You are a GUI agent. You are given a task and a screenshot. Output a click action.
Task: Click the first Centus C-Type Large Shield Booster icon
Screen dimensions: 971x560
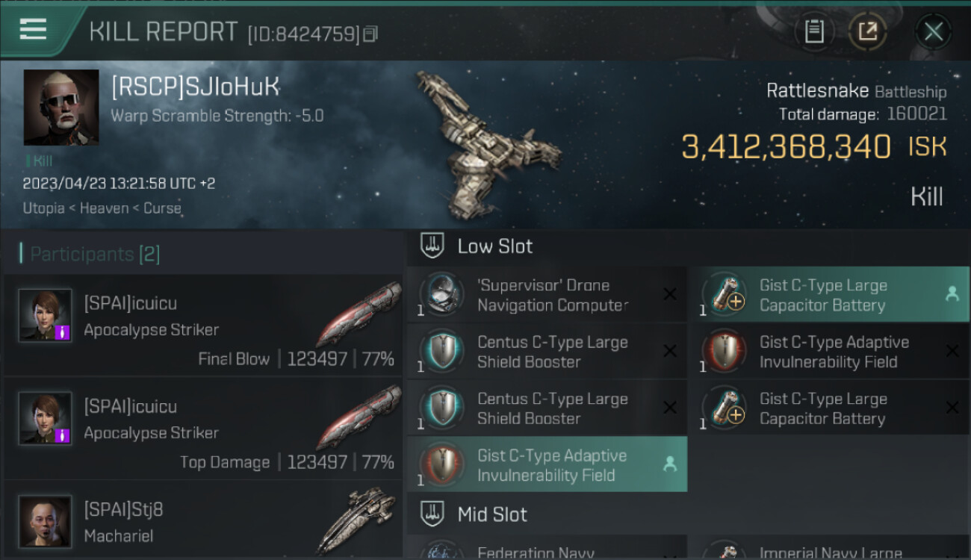click(x=441, y=351)
